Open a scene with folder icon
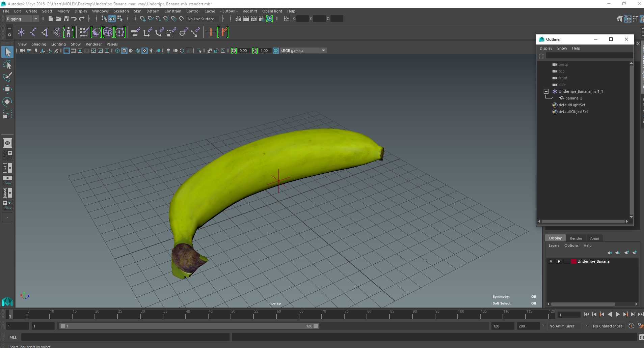This screenshot has width=644, height=348. (58, 19)
